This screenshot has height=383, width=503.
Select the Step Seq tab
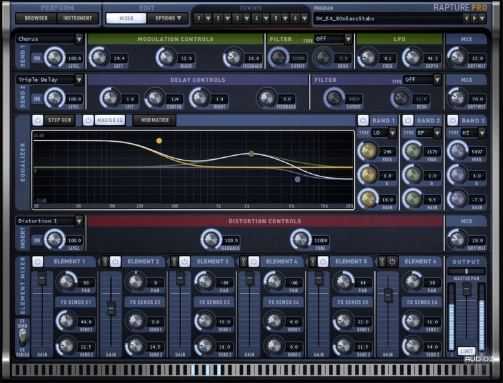tap(60, 120)
